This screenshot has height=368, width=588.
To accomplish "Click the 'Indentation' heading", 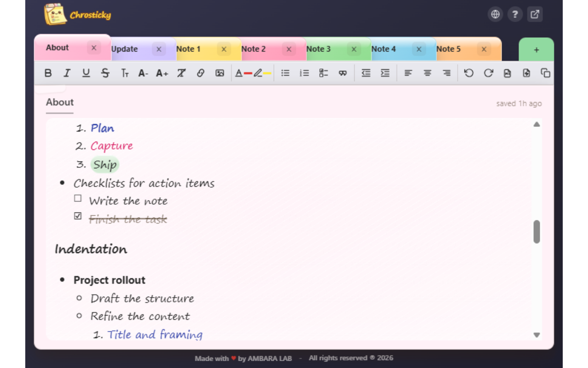I will pos(91,249).
